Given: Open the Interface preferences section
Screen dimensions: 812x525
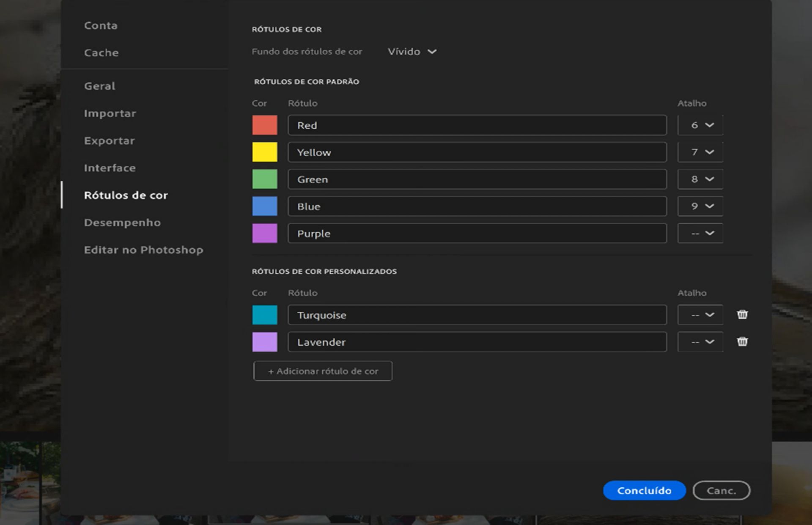Looking at the screenshot, I should tap(110, 168).
